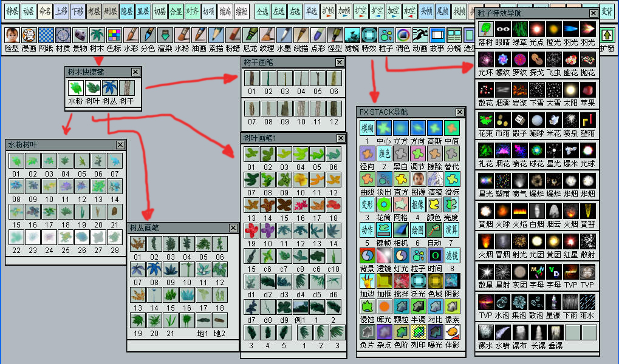619x364 pixels.
Task: Pick the 骰子 dice particle preset
Action: [519, 120]
